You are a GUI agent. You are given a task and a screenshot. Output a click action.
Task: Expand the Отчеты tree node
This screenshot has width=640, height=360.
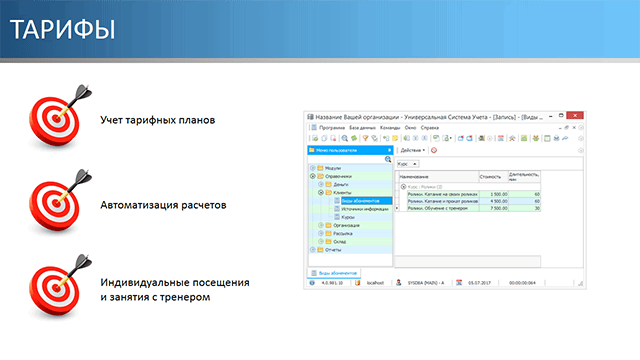click(x=313, y=250)
